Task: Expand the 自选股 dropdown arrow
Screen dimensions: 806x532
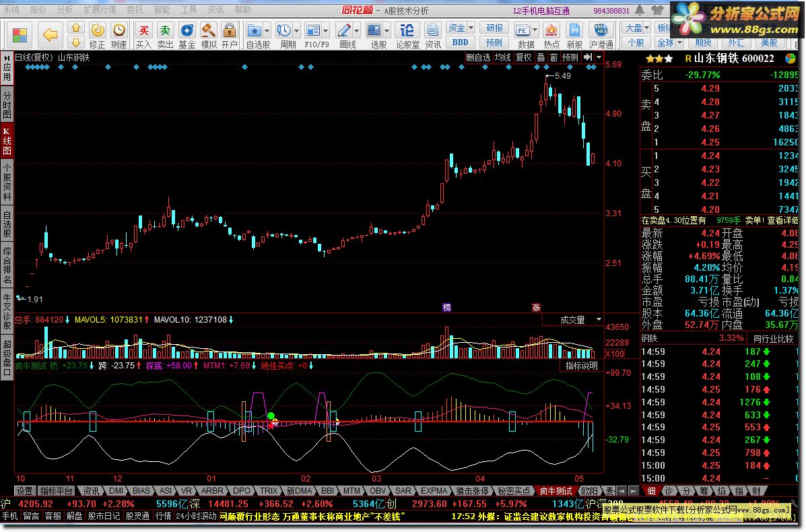Action: point(267,31)
